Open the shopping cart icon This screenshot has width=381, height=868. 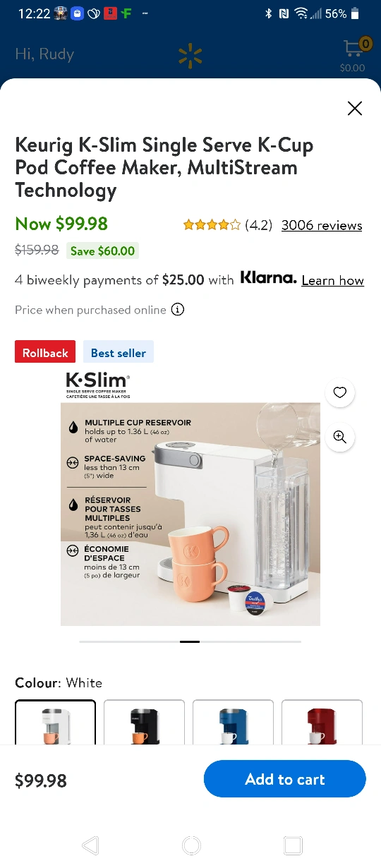pyautogui.click(x=354, y=51)
